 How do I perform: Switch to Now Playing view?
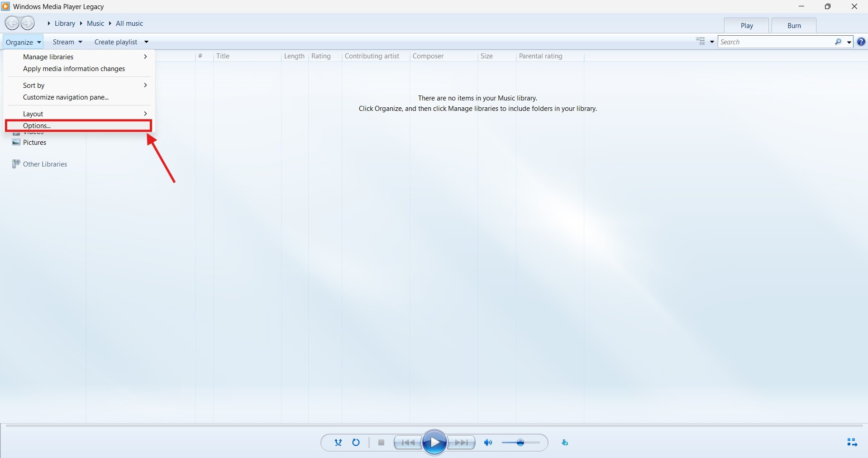point(852,443)
